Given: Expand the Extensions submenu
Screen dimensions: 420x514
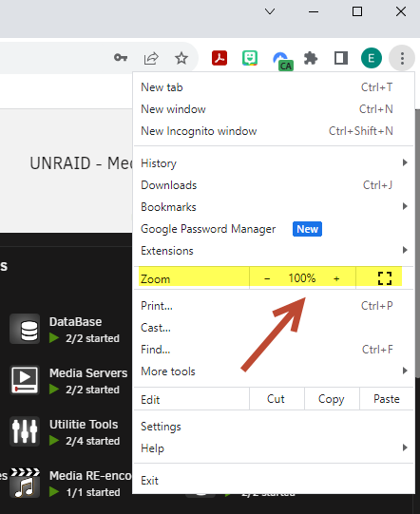Looking at the screenshot, I should click(x=274, y=251).
